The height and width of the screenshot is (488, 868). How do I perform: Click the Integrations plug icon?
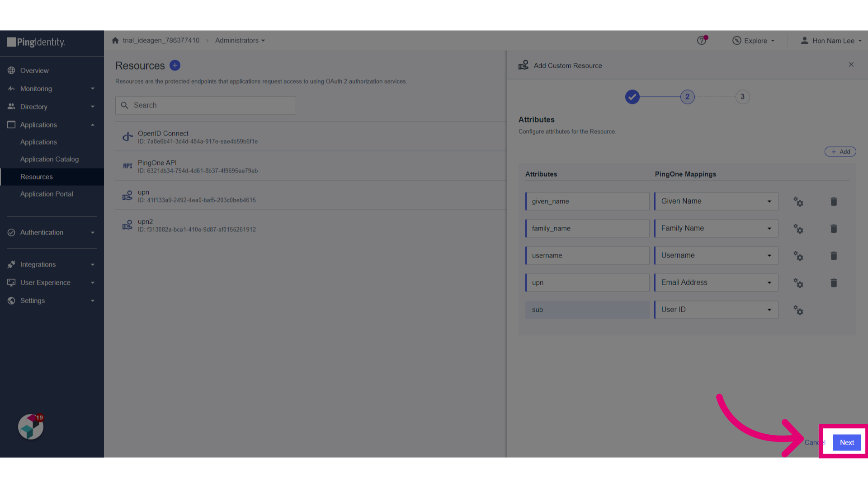pyautogui.click(x=11, y=264)
